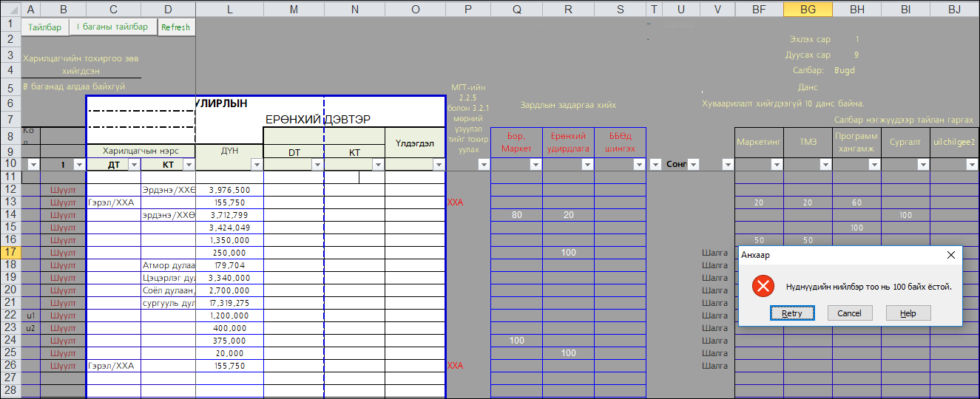
Task: Click the I баганы тайлбар button
Action: (x=112, y=27)
